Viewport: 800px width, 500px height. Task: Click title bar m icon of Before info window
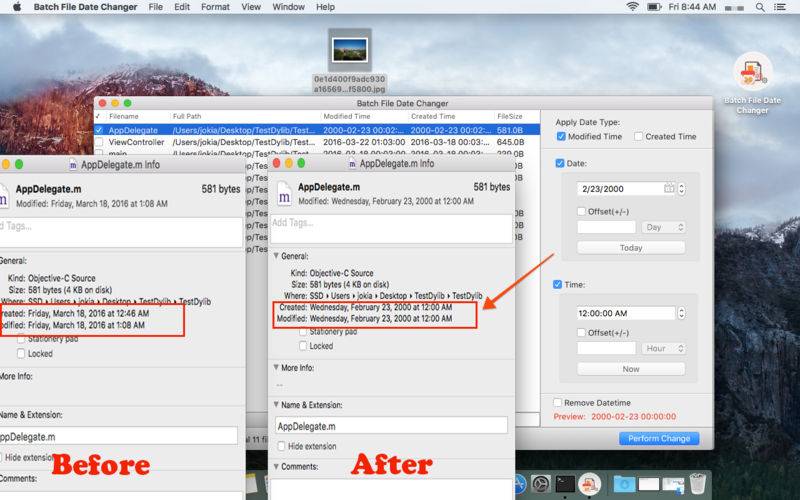(x=73, y=165)
